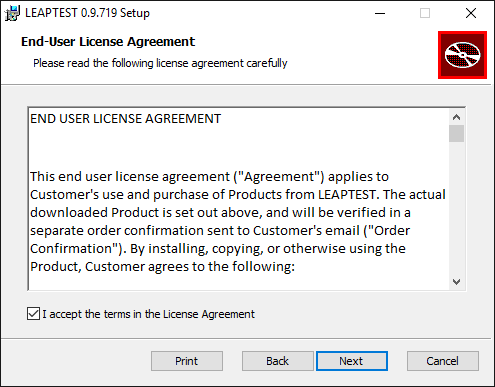This screenshot has height=387, width=495.
Task: Click the Next button
Action: 352,361
